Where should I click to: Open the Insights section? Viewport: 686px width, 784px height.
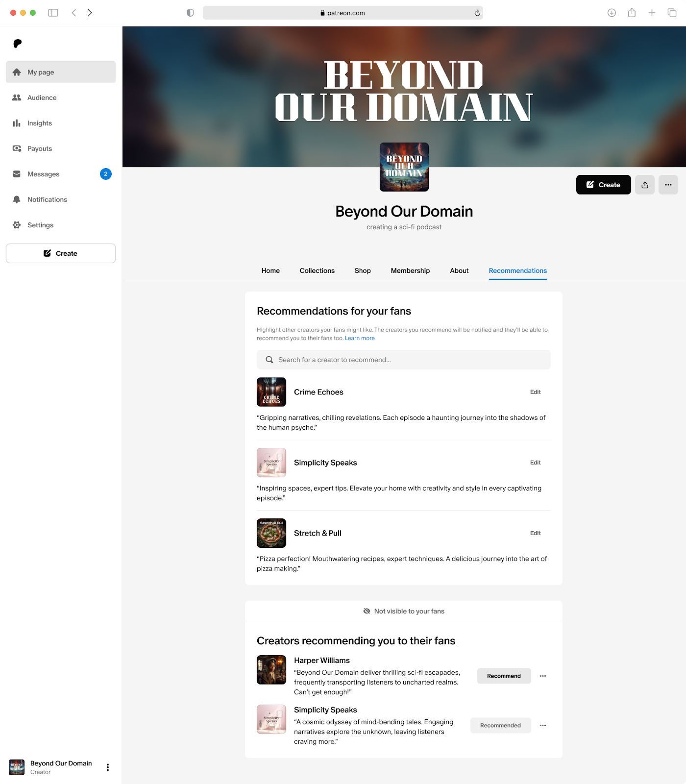point(39,123)
